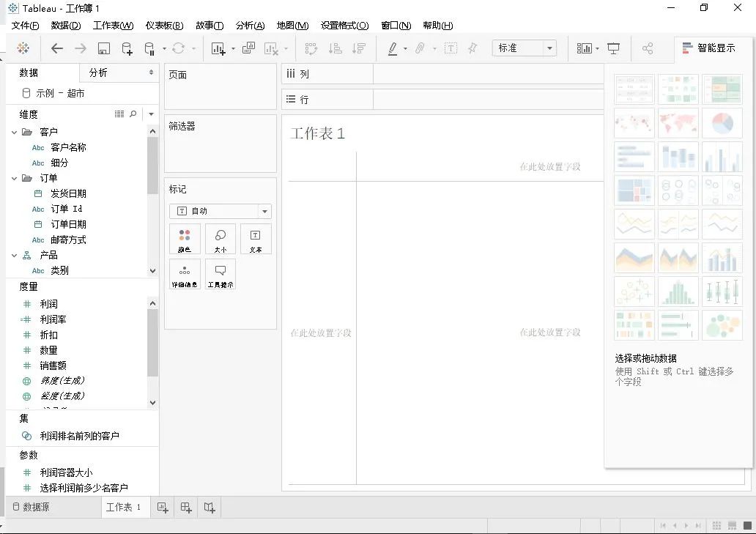Save the workbook with the floppy icon
The height and width of the screenshot is (534, 756).
104,48
